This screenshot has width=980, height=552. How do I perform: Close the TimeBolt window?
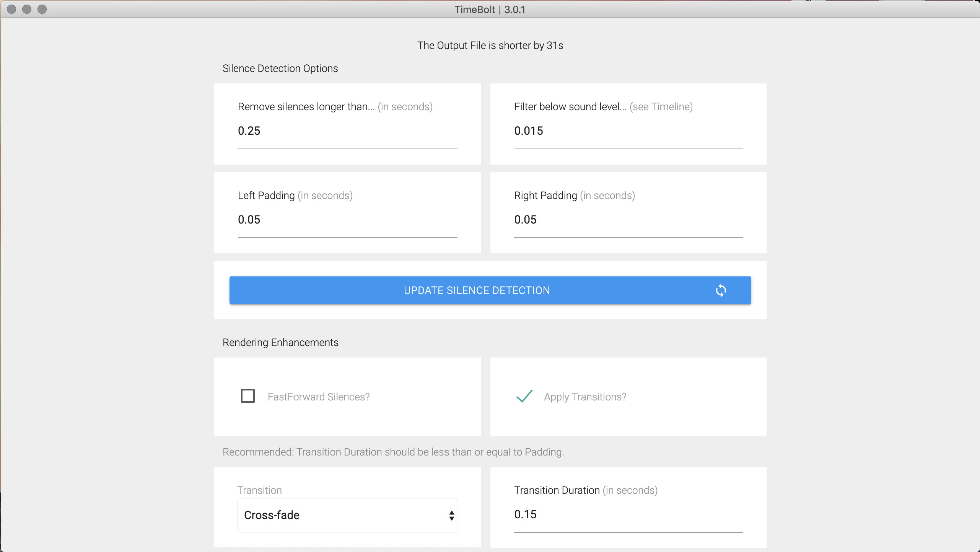coord(11,9)
